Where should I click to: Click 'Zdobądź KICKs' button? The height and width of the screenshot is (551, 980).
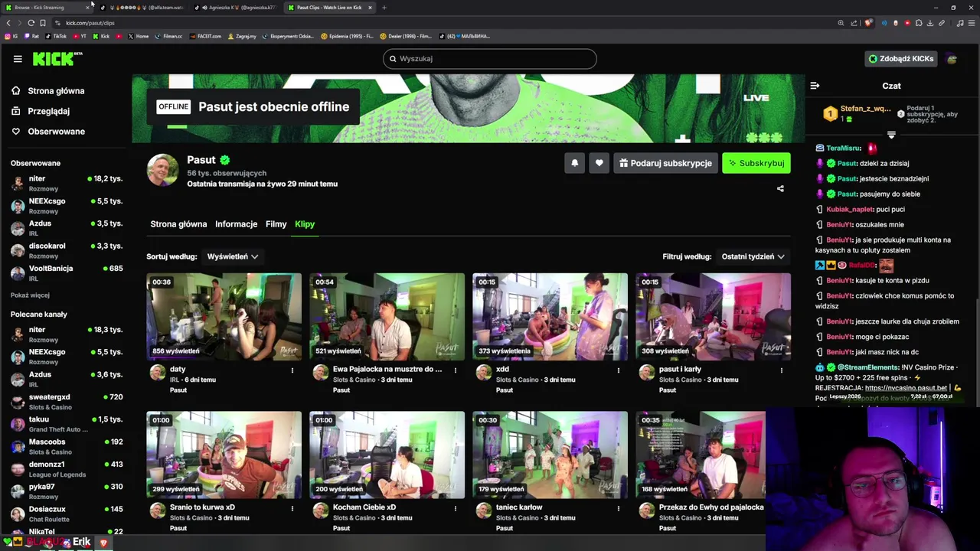click(x=901, y=59)
